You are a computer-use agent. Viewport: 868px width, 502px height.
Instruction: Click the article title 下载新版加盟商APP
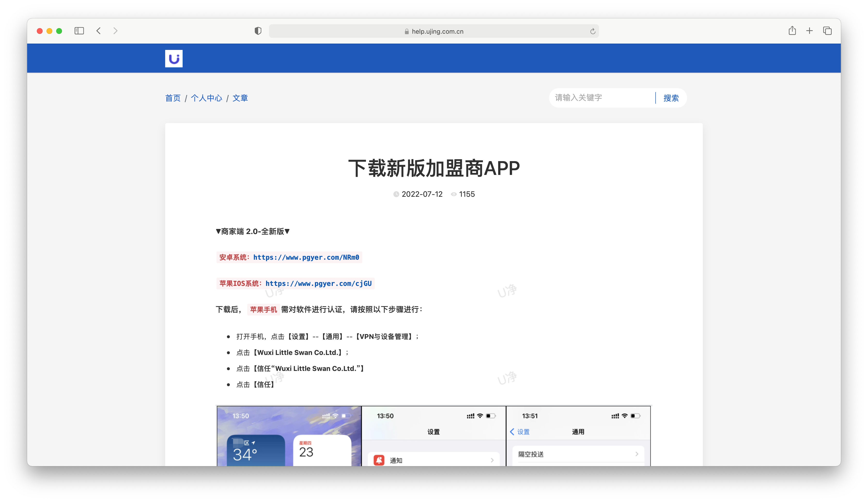434,168
